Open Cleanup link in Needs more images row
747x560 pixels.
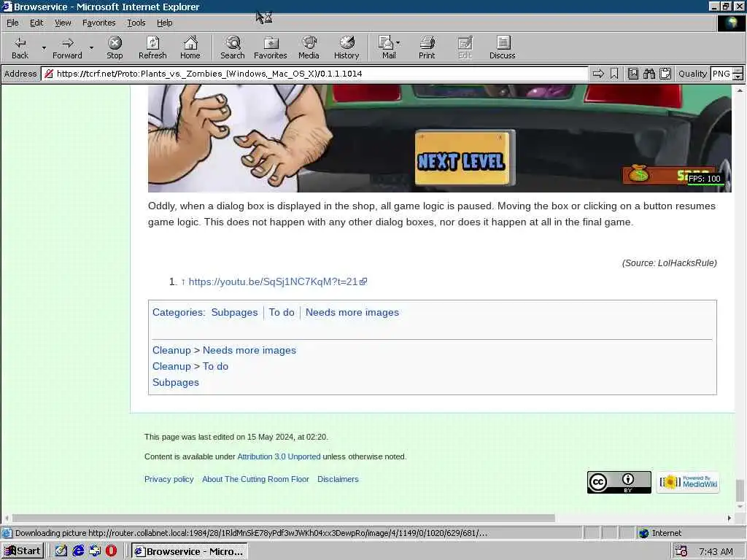point(171,350)
